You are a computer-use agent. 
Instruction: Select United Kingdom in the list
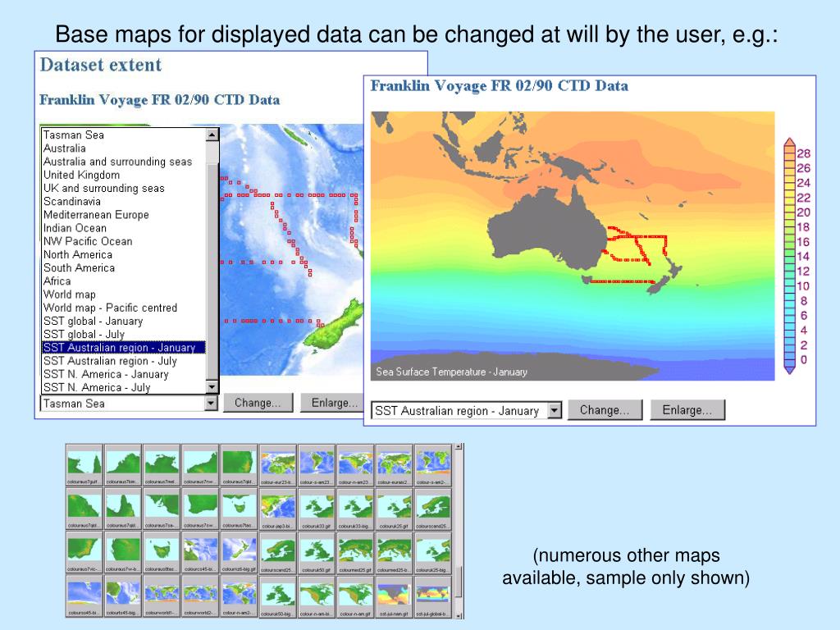(123, 176)
